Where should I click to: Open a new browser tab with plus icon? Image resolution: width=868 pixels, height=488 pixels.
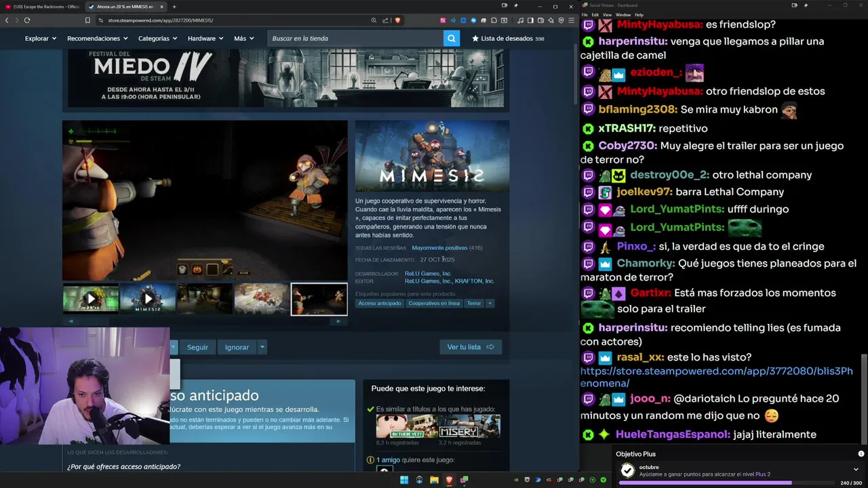tap(174, 7)
